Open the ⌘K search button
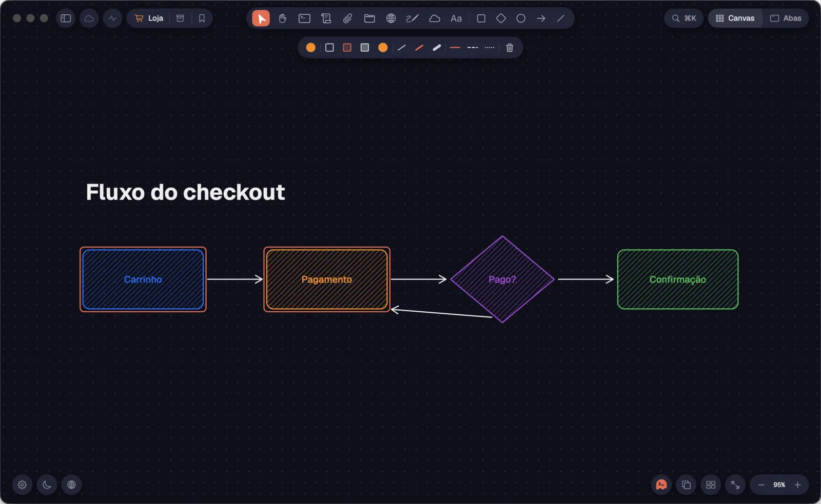This screenshot has height=504, width=821. [684, 18]
